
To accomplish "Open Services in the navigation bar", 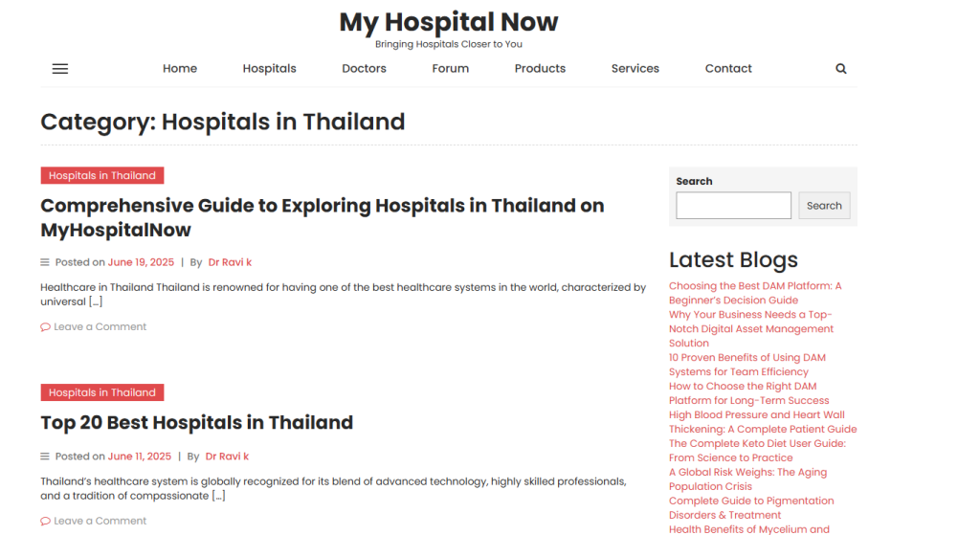I will pyautogui.click(x=635, y=69).
